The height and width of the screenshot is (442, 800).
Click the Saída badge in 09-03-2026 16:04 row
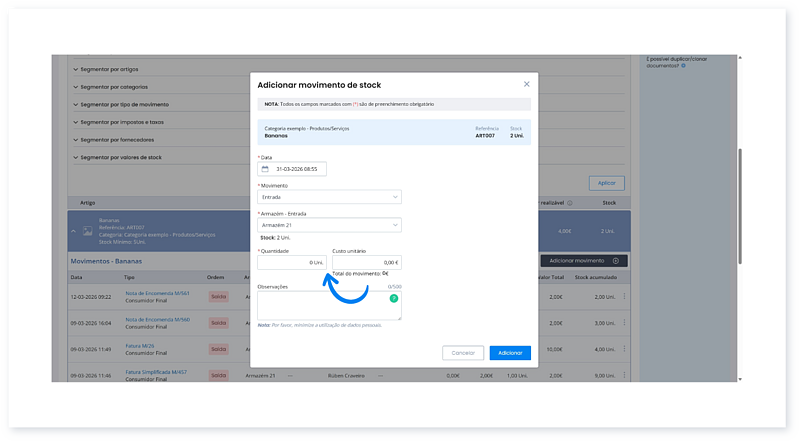click(218, 323)
